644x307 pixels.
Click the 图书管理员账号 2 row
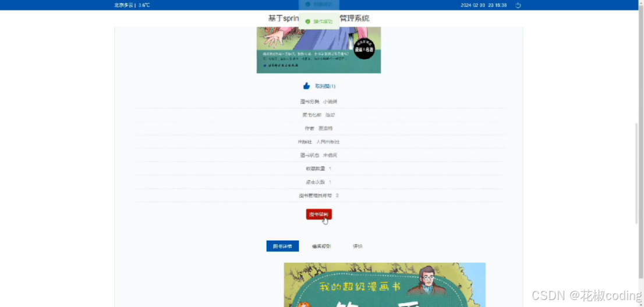(319, 195)
